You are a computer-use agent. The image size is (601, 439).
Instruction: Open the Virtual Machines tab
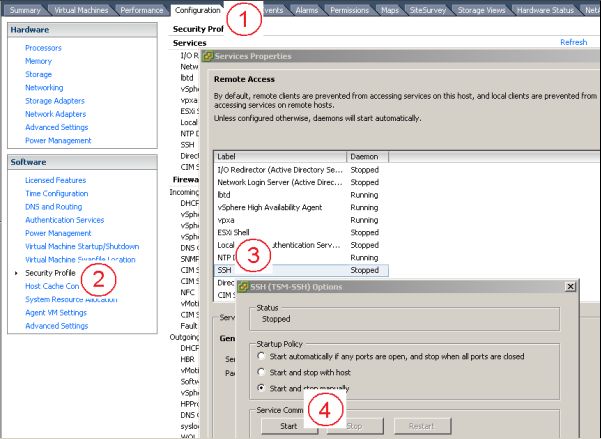[81, 10]
